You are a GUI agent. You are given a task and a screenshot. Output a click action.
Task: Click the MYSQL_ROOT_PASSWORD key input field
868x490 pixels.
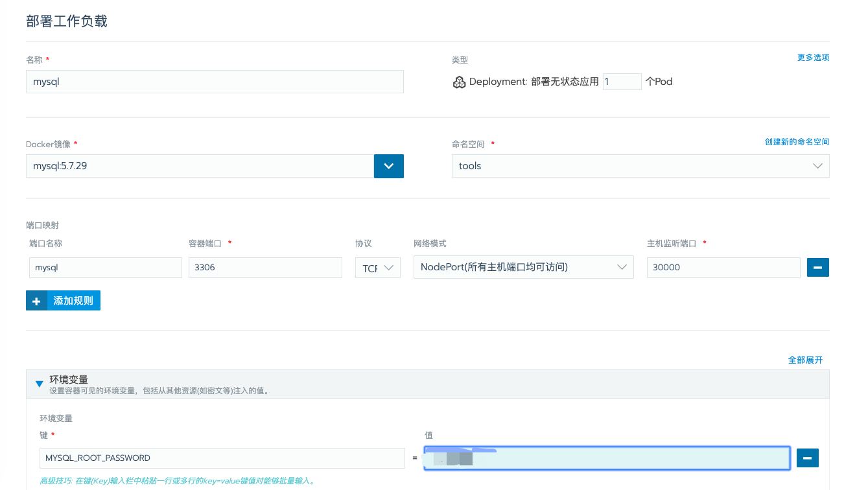pyautogui.click(x=222, y=458)
